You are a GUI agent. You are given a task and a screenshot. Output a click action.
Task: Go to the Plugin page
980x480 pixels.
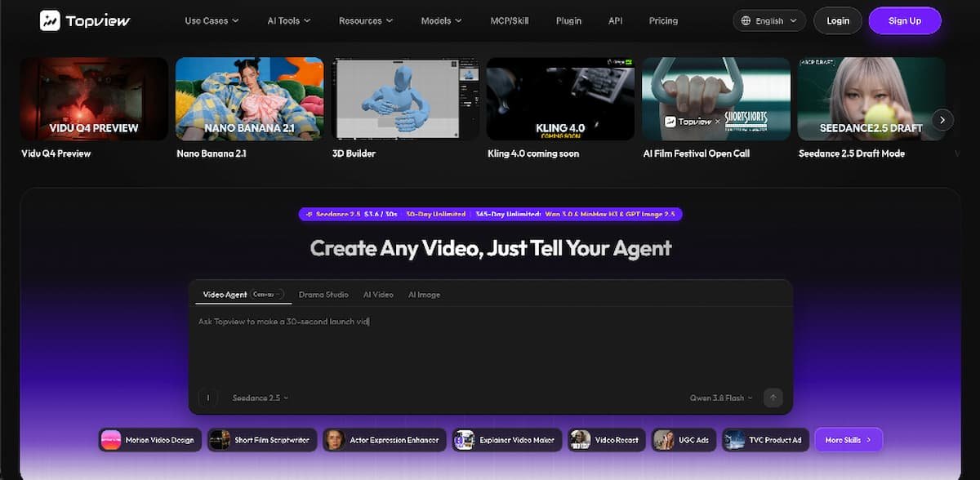click(x=568, y=20)
